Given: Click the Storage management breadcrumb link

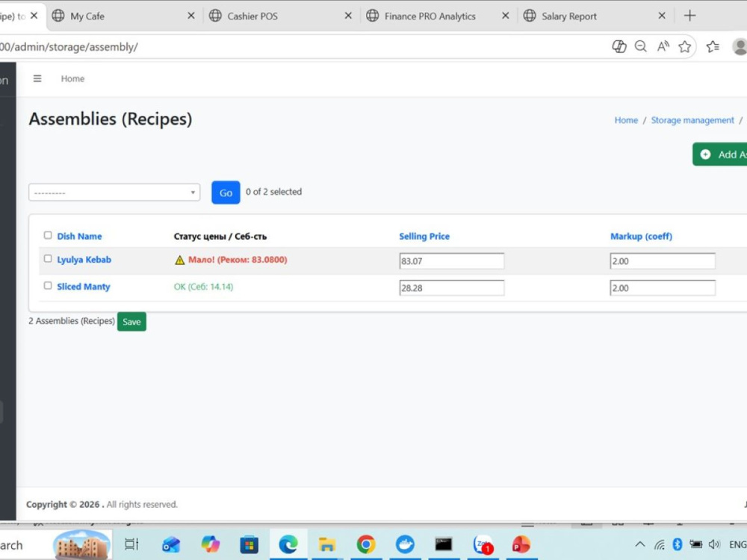Looking at the screenshot, I should [692, 120].
